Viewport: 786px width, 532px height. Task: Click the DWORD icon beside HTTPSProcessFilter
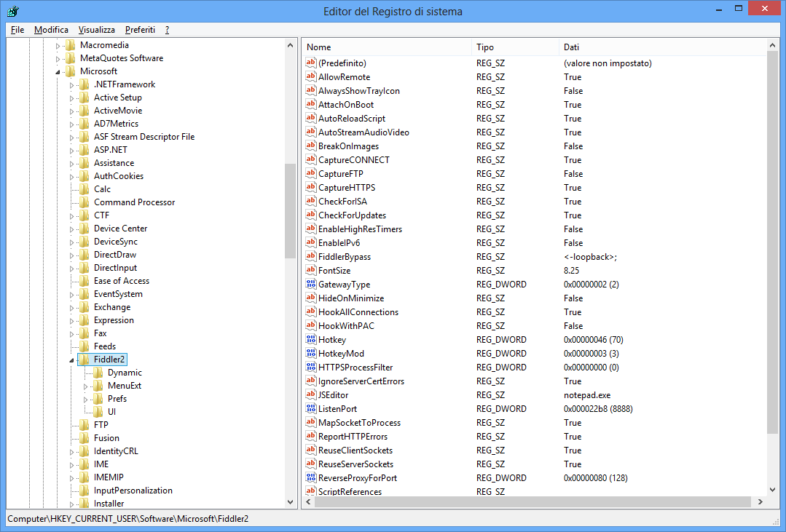(x=311, y=368)
